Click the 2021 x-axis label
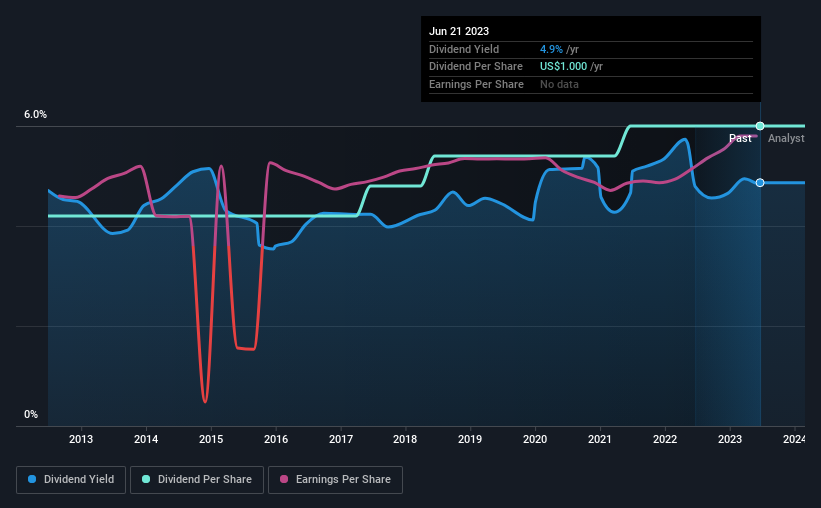 [600, 439]
